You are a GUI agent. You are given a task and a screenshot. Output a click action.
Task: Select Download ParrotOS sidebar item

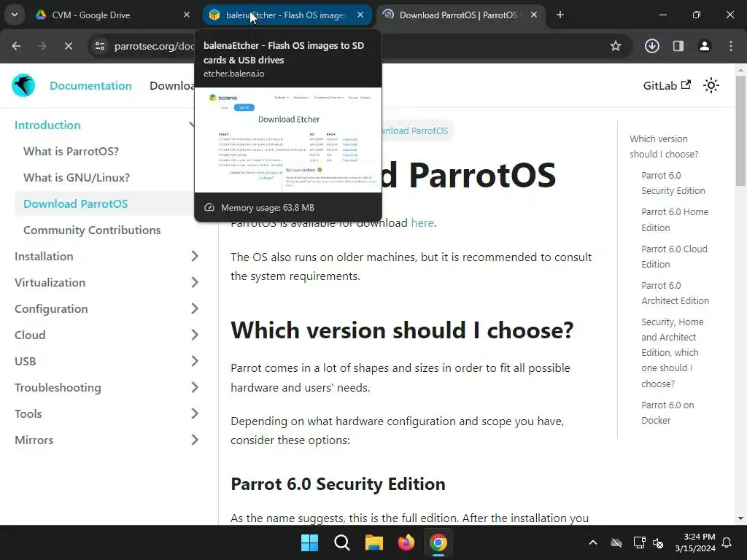tap(76, 204)
